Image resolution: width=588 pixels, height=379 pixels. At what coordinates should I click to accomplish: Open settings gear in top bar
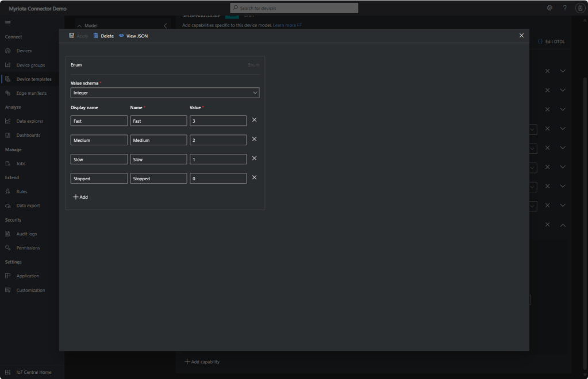[x=549, y=8]
